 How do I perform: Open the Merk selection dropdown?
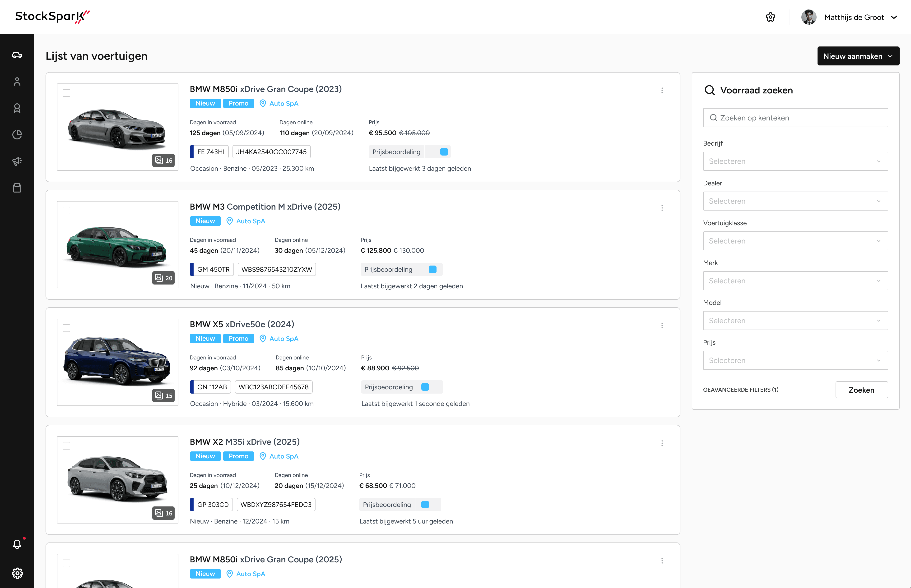[795, 281]
